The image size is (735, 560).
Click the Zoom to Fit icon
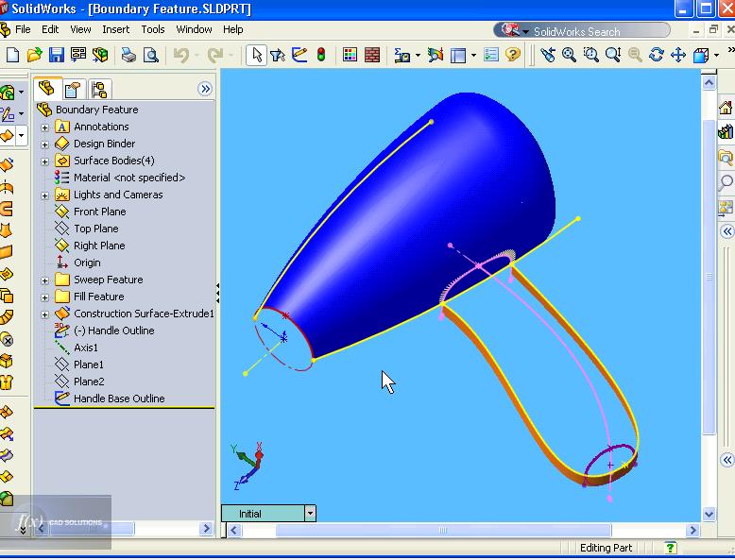(x=569, y=55)
